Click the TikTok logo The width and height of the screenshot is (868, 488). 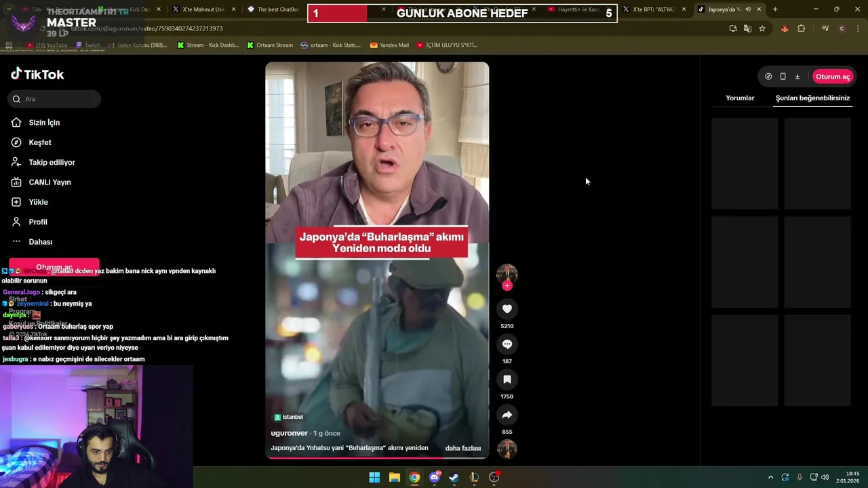(x=37, y=74)
